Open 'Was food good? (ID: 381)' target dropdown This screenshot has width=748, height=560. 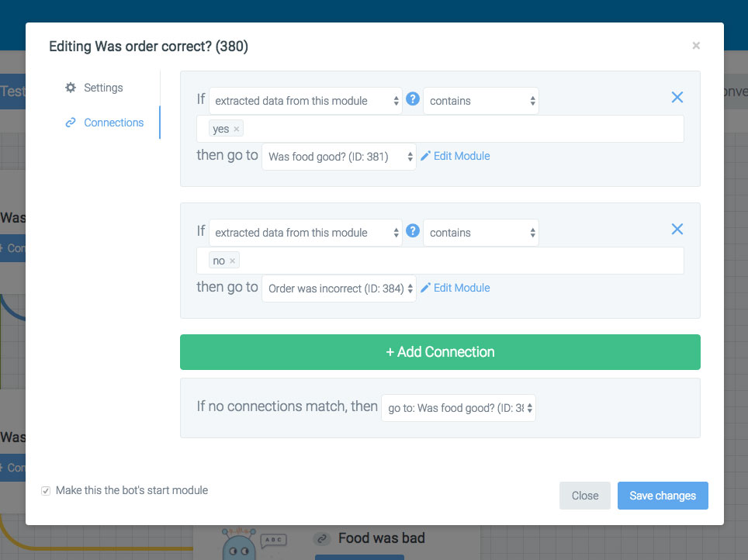point(339,157)
